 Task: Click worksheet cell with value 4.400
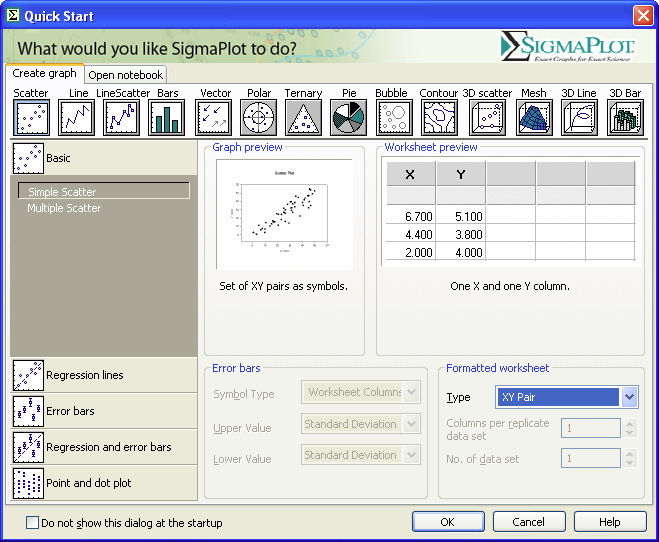(x=411, y=234)
